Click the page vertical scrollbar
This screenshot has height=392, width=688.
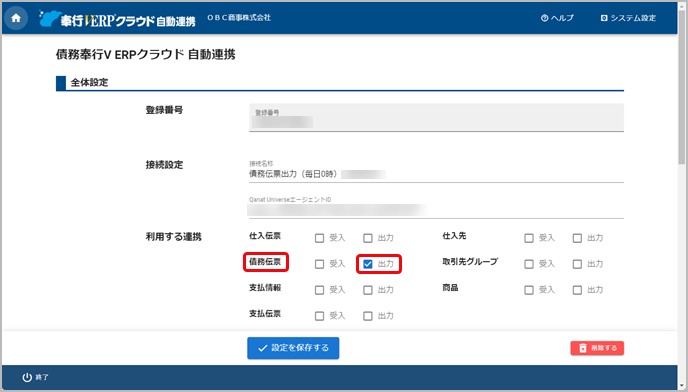click(x=682, y=88)
